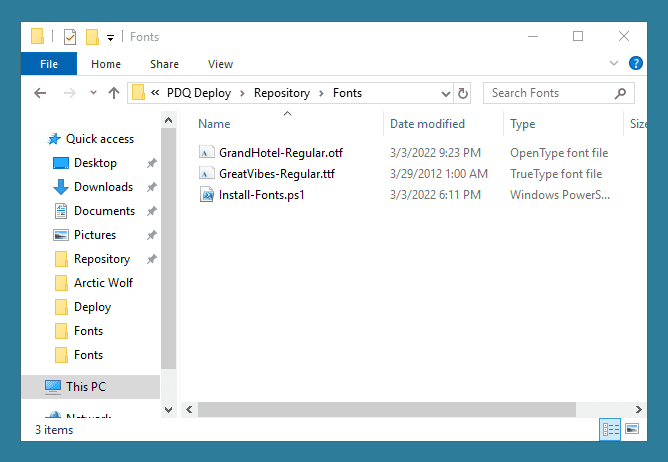Viewport: 668px width, 462px height.
Task: Show hidden path levels with double chevron
Action: point(155,92)
